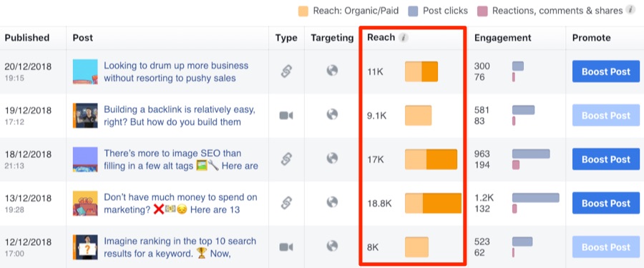The width and height of the screenshot is (644, 268).
Task: Click thumbnail of 13/12/2018 SEO post
Action: tap(85, 203)
